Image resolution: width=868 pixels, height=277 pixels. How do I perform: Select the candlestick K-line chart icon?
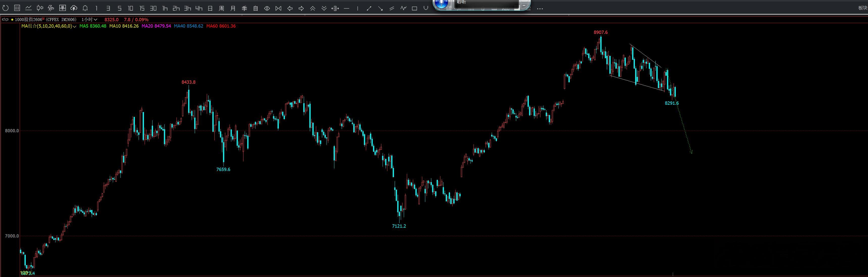(40, 8)
